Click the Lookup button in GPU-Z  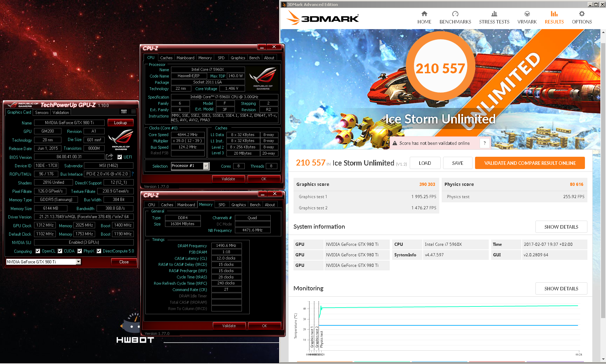(120, 123)
